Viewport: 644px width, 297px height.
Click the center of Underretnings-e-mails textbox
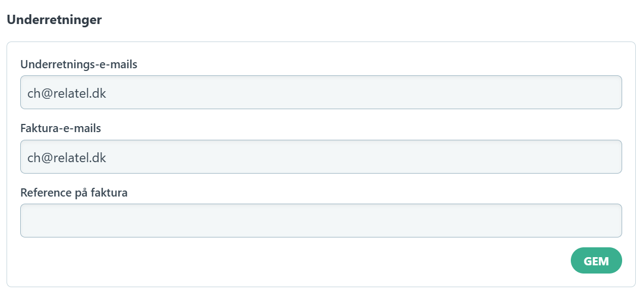click(321, 93)
